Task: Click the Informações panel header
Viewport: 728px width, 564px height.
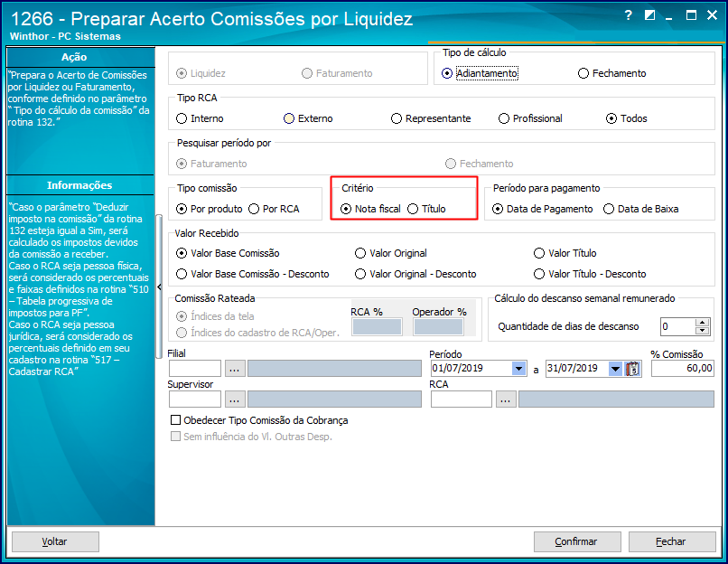Action: tap(80, 185)
